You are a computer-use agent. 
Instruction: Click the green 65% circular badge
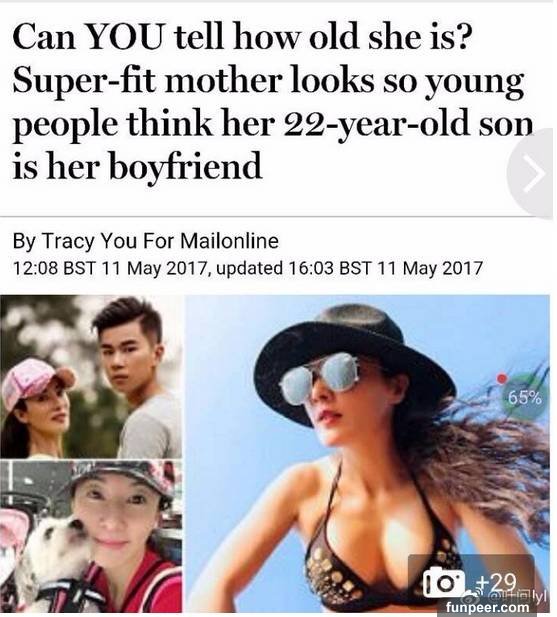[524, 398]
